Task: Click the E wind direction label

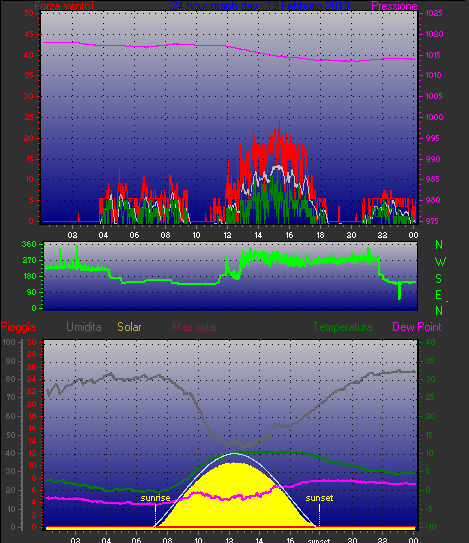Action: coord(439,295)
